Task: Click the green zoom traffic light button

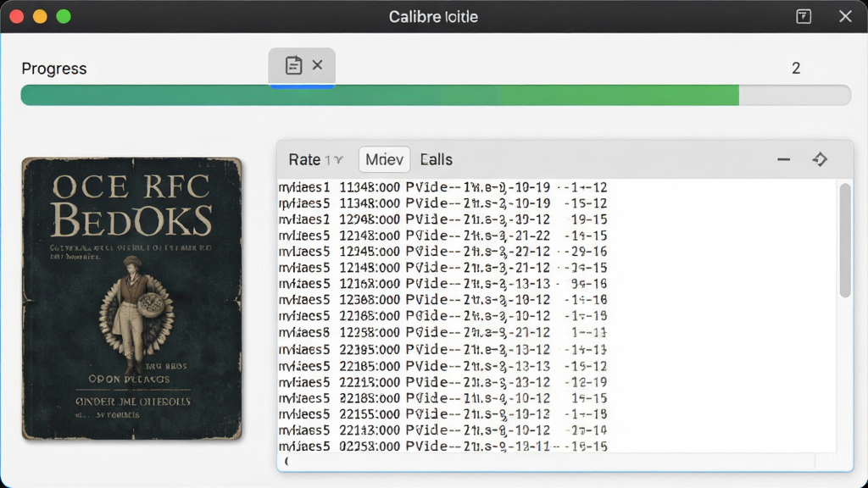Action: point(64,17)
